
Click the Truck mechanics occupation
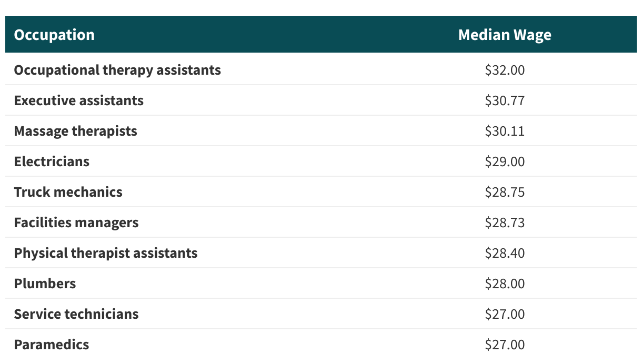click(68, 192)
